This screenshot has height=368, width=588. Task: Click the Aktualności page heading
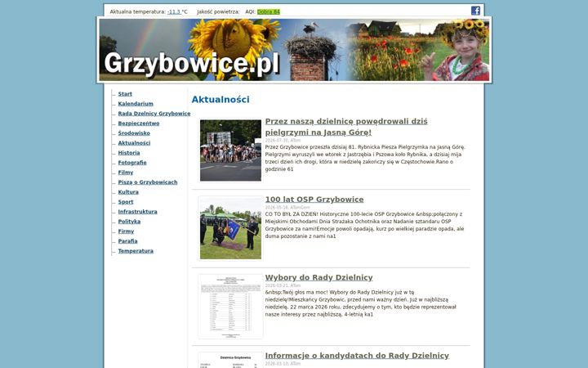220,100
